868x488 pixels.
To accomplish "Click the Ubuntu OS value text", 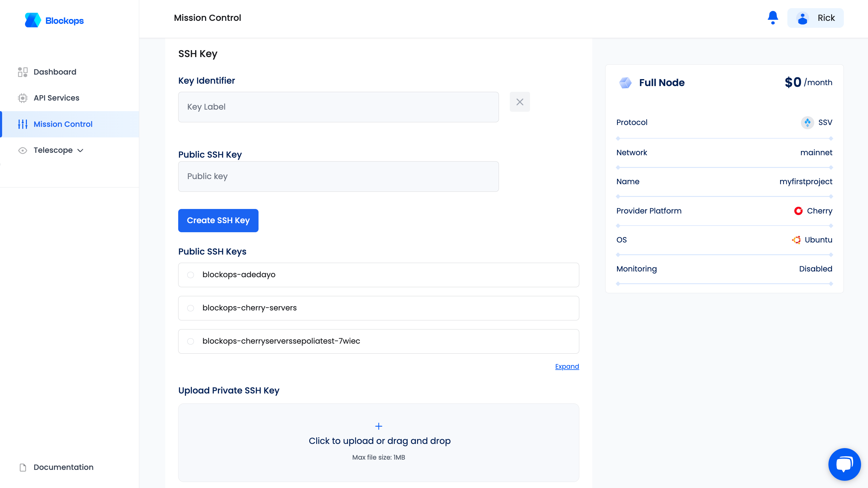I will coord(818,240).
